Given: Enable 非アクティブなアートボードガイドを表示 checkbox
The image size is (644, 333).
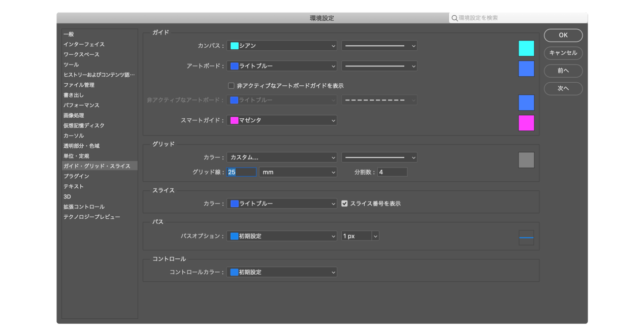Looking at the screenshot, I should pyautogui.click(x=231, y=86).
